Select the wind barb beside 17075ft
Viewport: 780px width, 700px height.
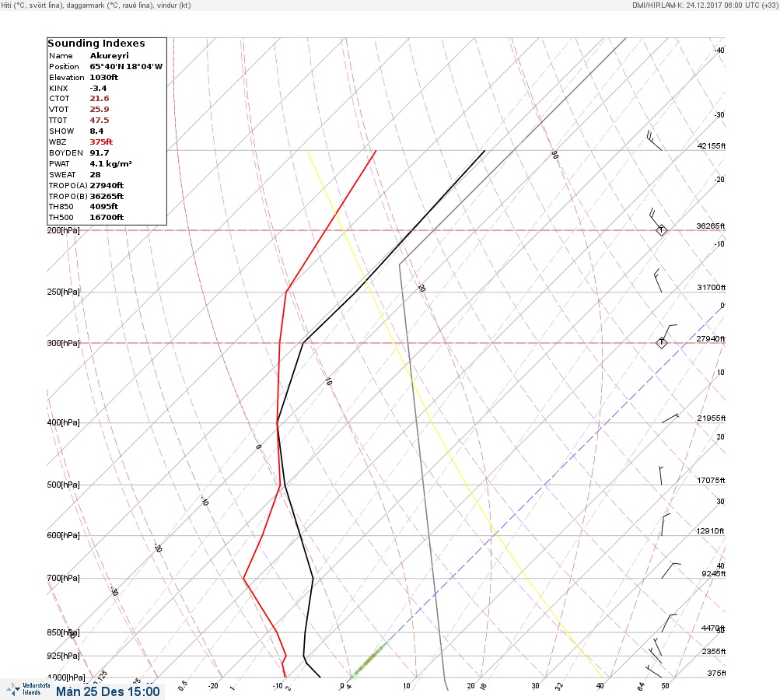click(x=661, y=475)
